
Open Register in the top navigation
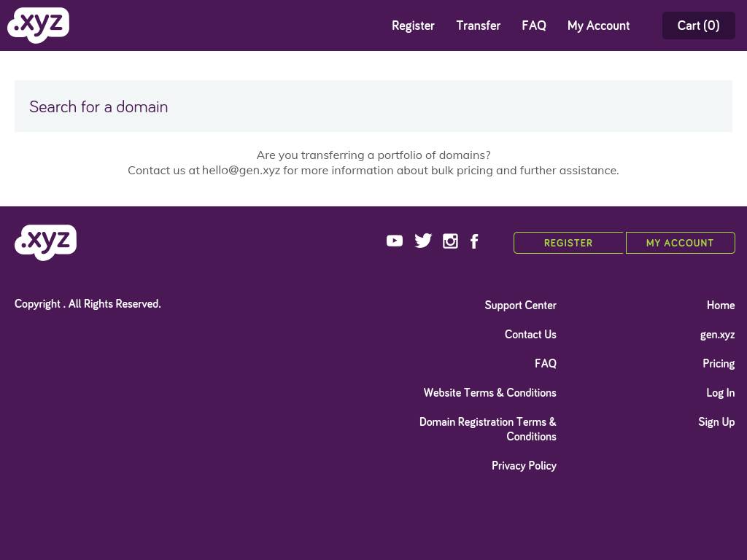point(413,26)
